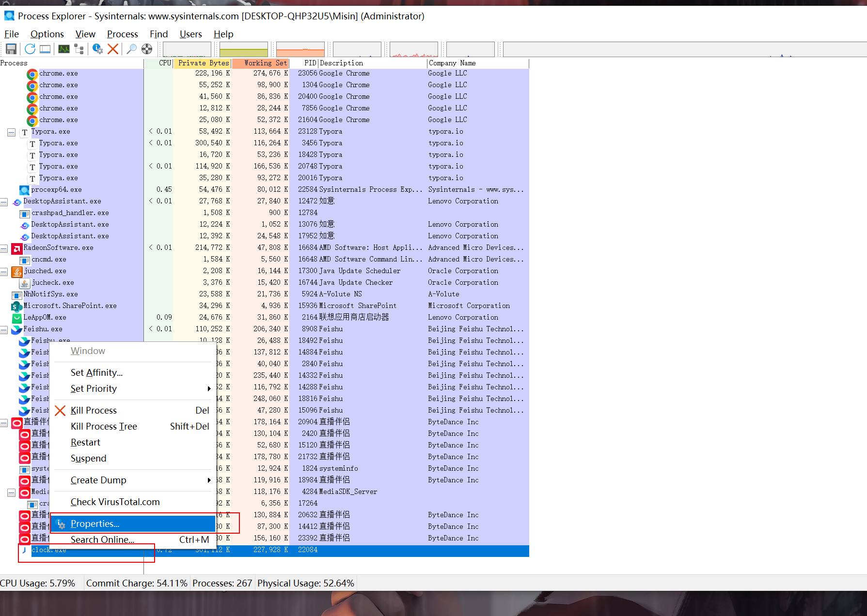Select the Feishu.exe parent process icon
867x616 pixels.
pyautogui.click(x=17, y=329)
